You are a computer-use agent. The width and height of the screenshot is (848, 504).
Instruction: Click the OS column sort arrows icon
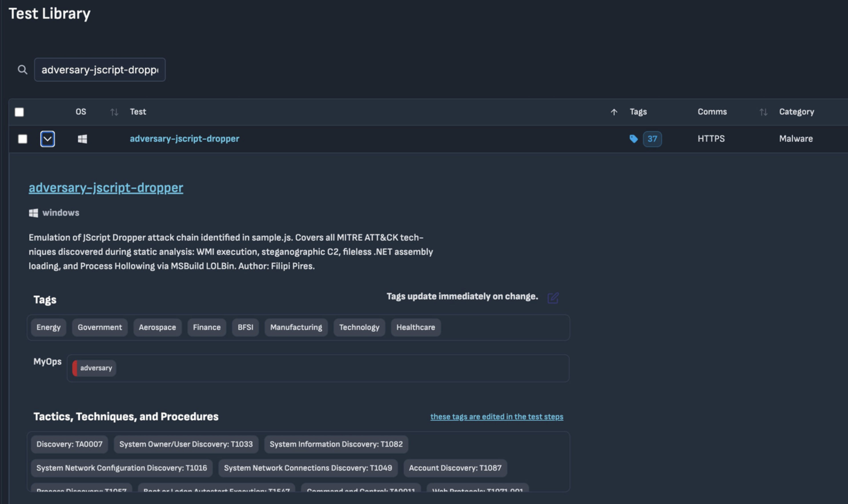[x=114, y=112]
